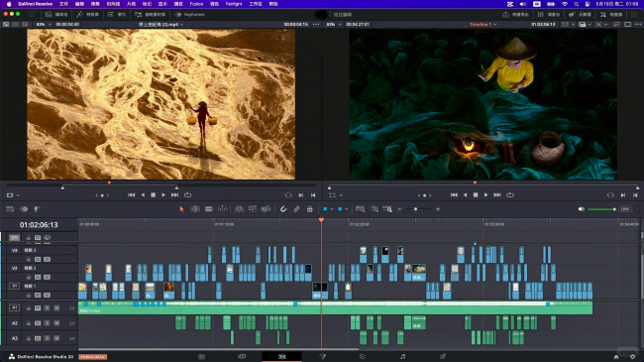Click the Quick Export button
The height and width of the screenshot is (362, 644).
(515, 15)
